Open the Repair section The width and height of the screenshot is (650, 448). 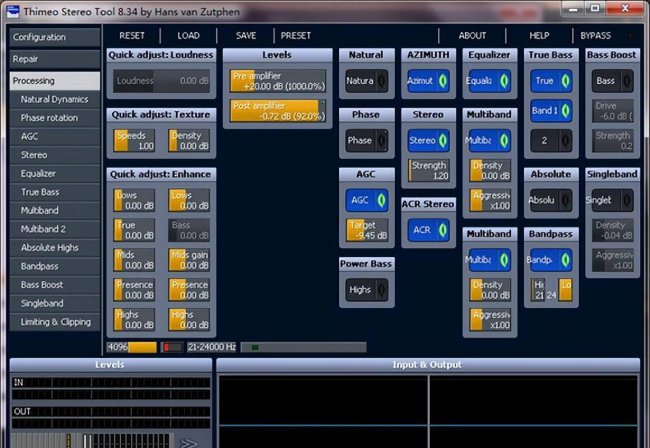[55, 59]
